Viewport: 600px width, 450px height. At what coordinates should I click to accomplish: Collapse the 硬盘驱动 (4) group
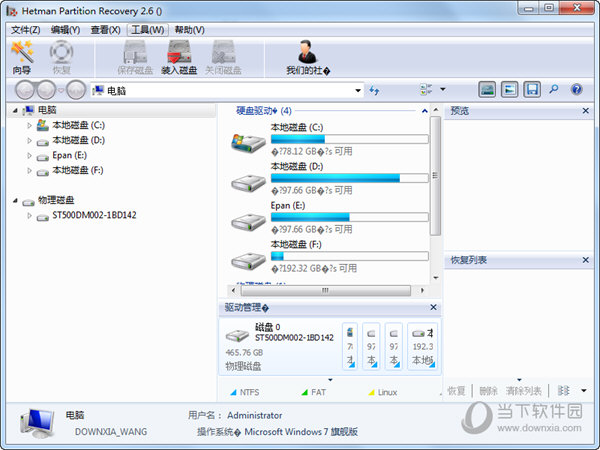click(x=424, y=111)
